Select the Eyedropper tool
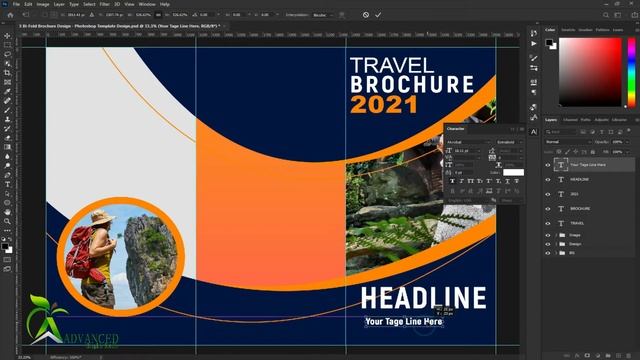The image size is (640, 360). tap(7, 91)
